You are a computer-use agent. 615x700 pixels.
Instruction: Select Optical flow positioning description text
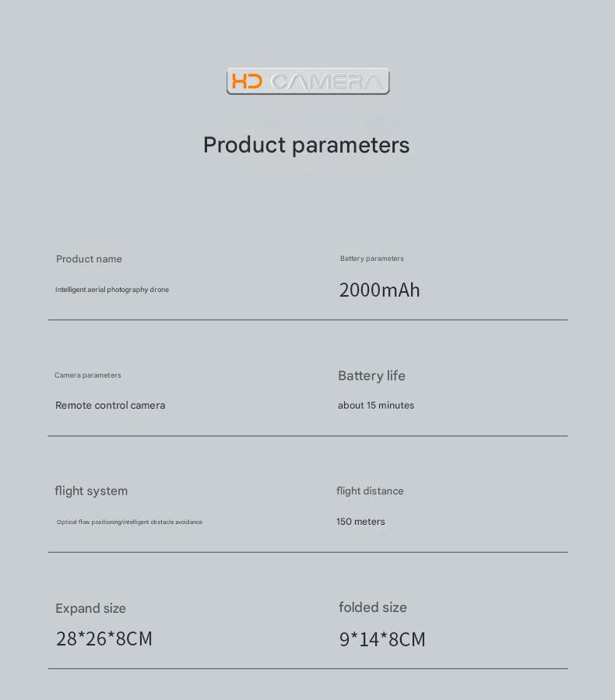coord(129,522)
